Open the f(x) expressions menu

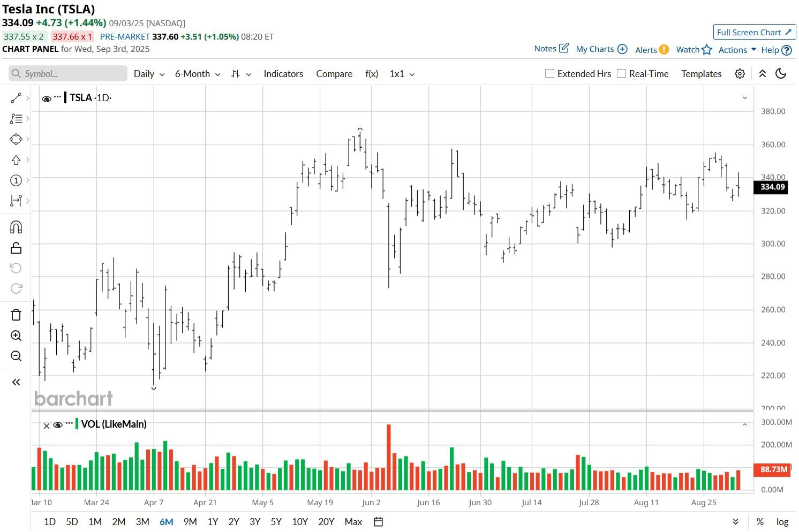372,74
